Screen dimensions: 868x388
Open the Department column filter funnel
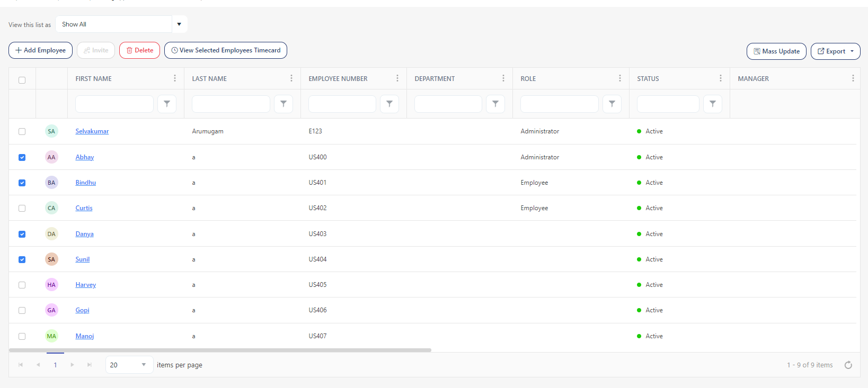point(495,104)
